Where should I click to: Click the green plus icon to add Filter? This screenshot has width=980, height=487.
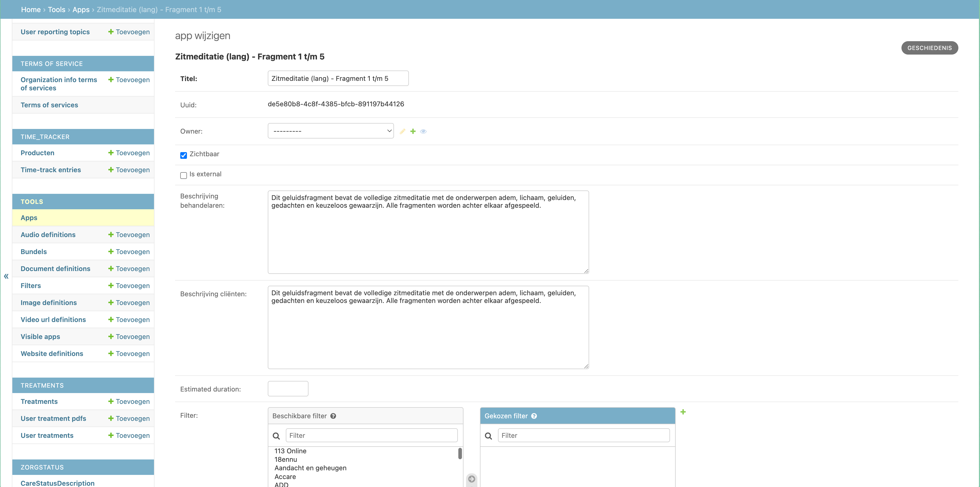(x=683, y=412)
